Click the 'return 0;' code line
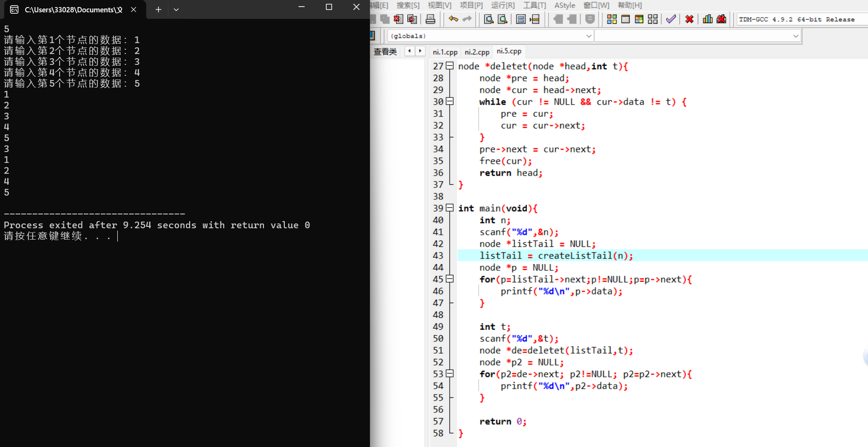Screen dimensions: 868x447 [x=503, y=421]
